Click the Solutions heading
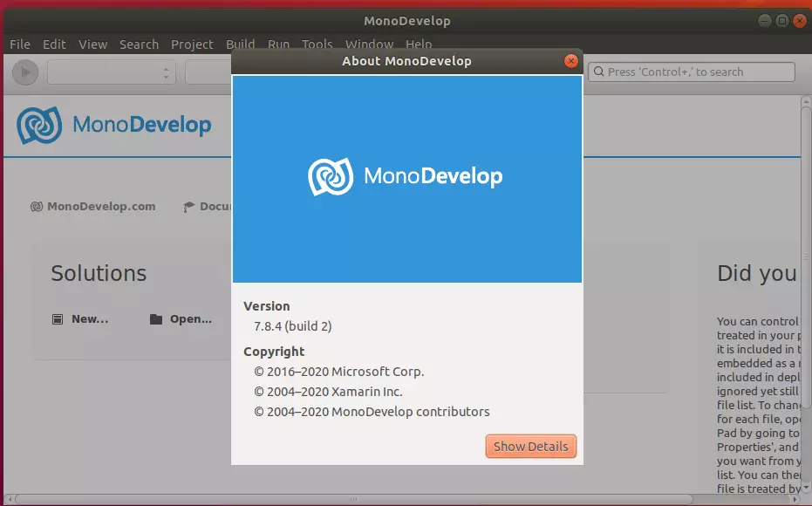Viewport: 812px width, 506px height. point(99,273)
